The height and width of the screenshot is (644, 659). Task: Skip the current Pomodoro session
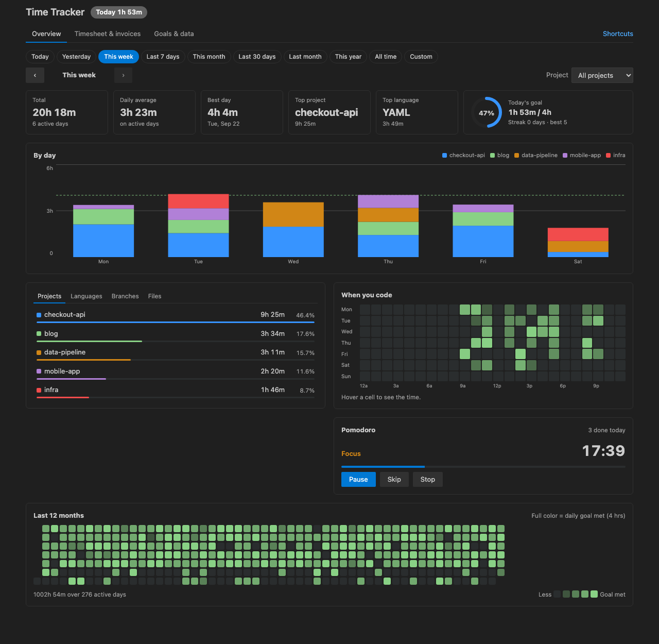click(x=394, y=480)
